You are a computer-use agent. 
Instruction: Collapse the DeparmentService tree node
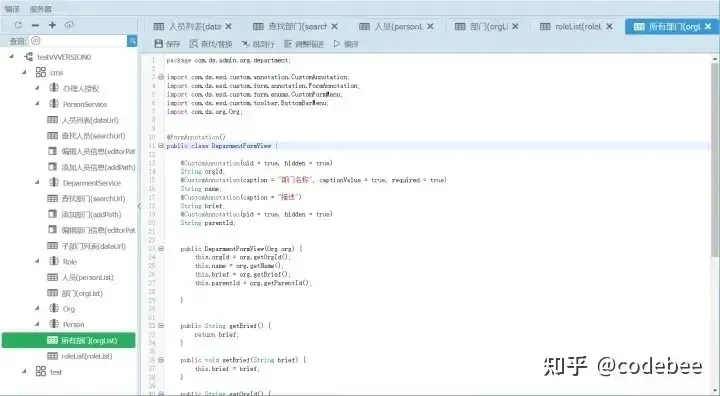pyautogui.click(x=37, y=182)
